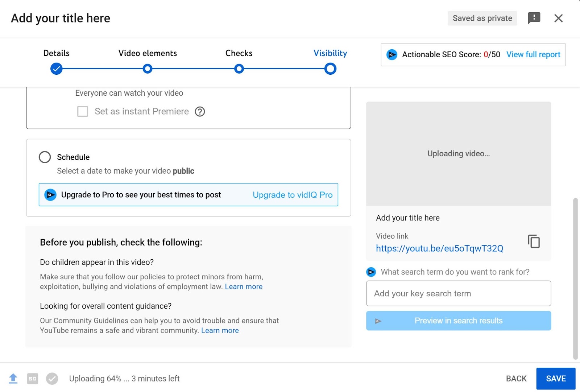Click the upload arrow status icon
580x392 pixels.
pyautogui.click(x=13, y=379)
